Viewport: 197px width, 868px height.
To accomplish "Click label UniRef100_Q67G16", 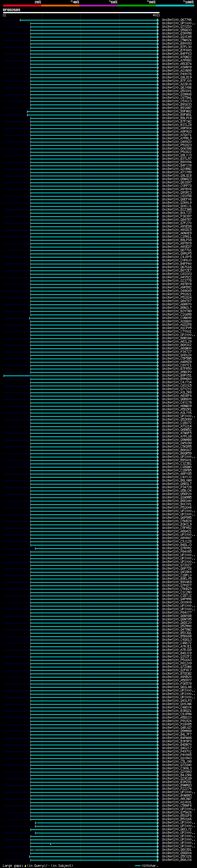I will pyautogui.click(x=177, y=267).
